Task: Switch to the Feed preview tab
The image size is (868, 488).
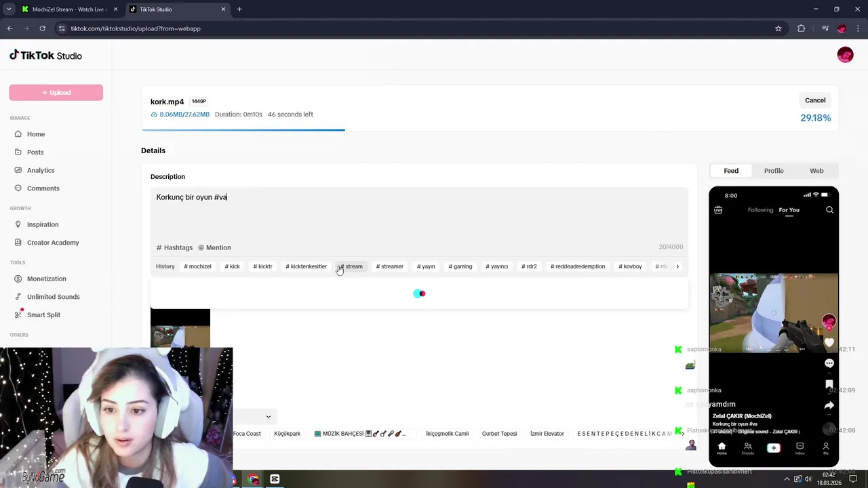Action: pos(731,171)
